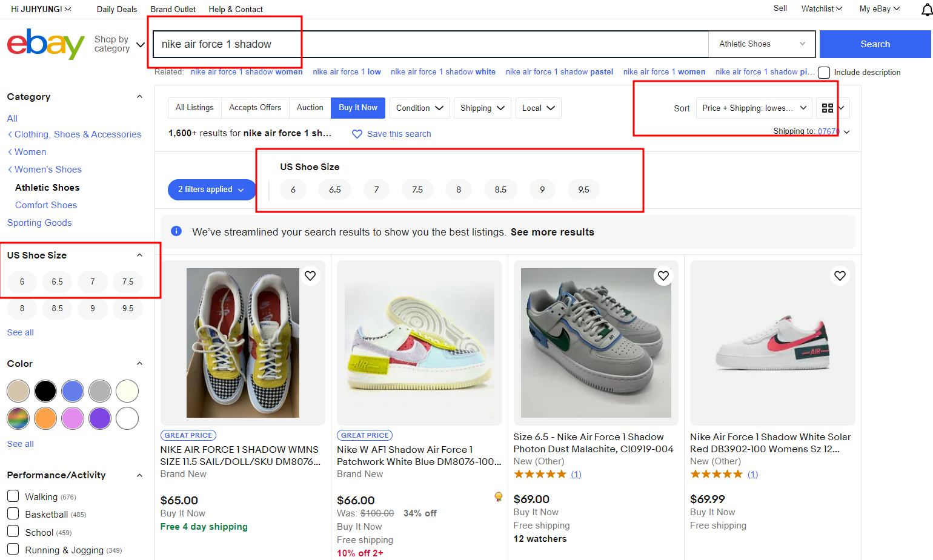Viewport: 933px width, 560px height.
Task: Expand the 2 filters applied menu
Action: click(211, 189)
